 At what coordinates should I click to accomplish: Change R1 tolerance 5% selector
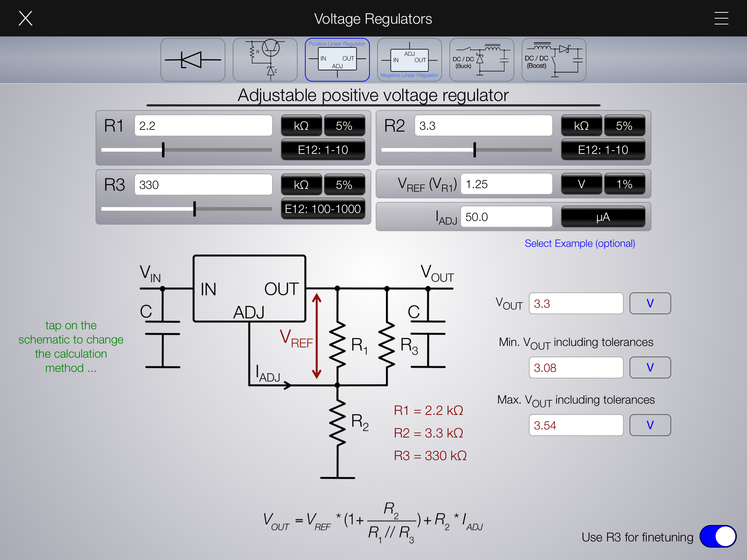click(x=344, y=126)
